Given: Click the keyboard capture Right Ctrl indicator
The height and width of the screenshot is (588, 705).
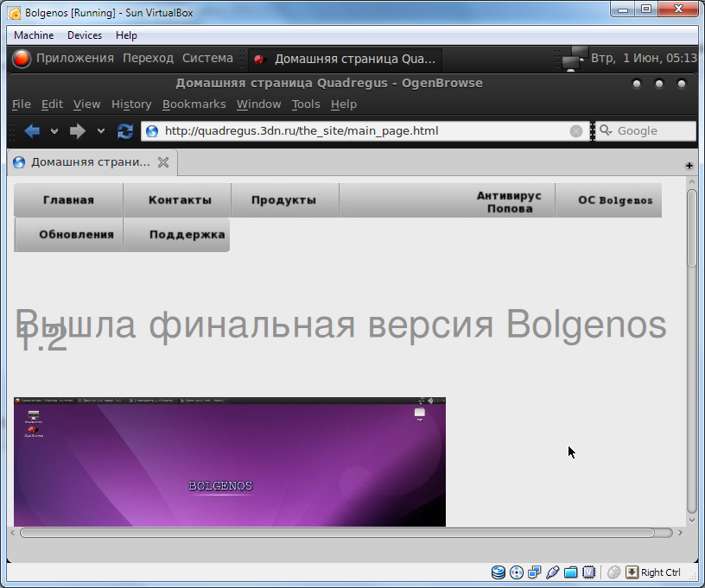Looking at the screenshot, I should tap(654, 572).
